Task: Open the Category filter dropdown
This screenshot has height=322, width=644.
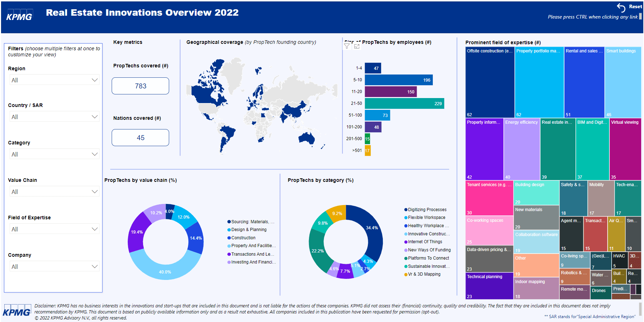Action: coord(55,154)
